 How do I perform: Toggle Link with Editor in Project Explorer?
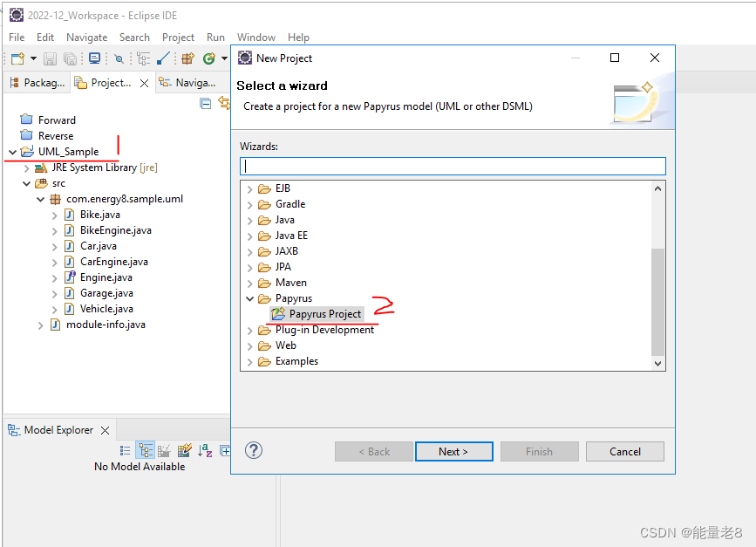(224, 103)
